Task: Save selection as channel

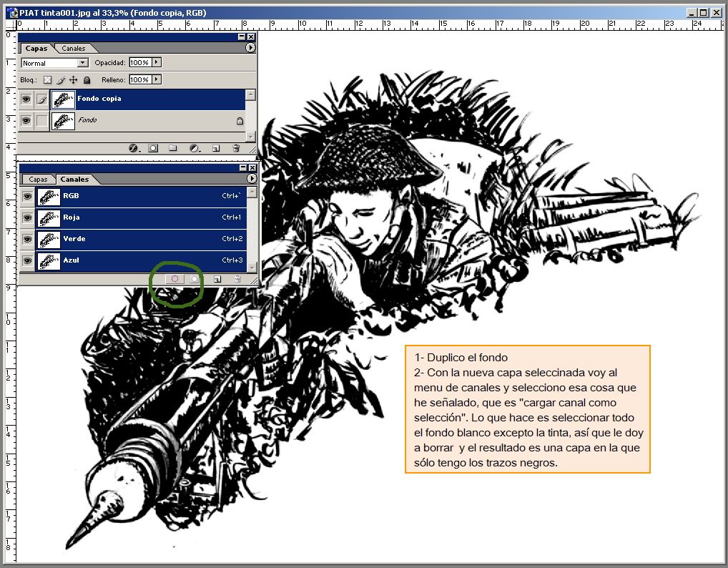Action: point(195,279)
